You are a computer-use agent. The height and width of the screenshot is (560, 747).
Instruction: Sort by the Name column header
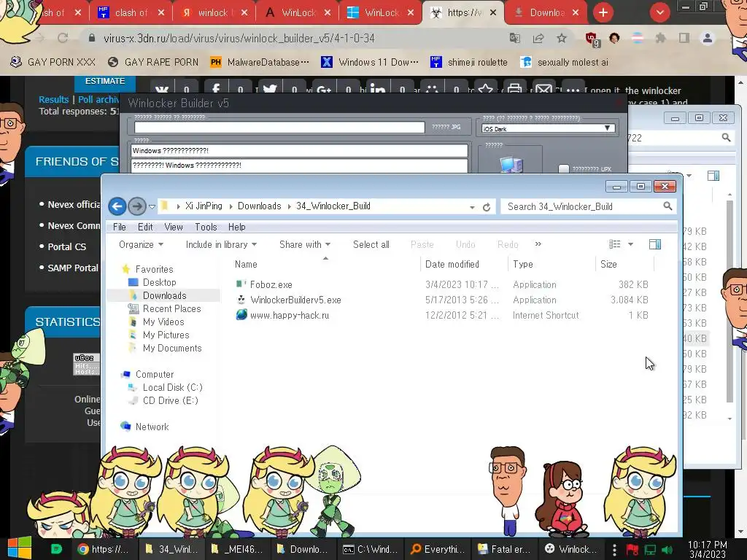tap(246, 264)
